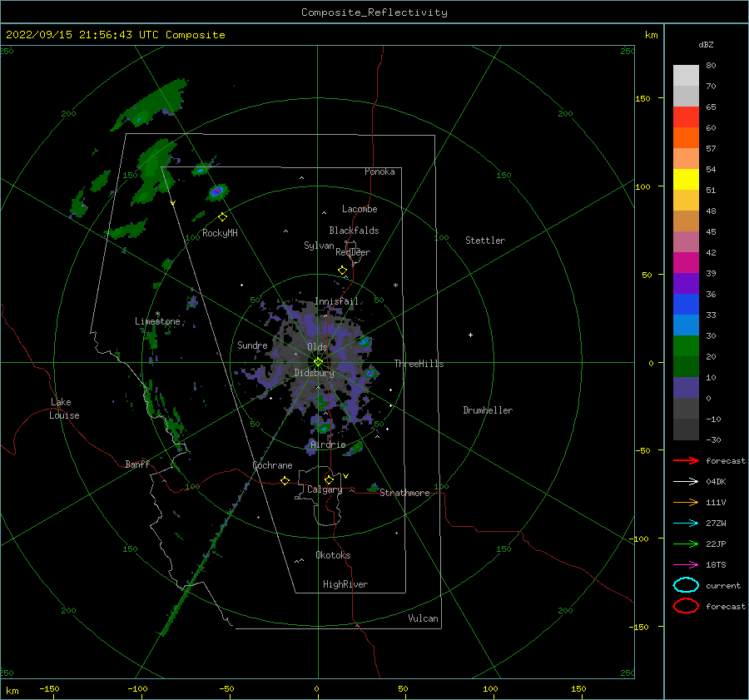
Task: Click the dBZ legend heading
Action: [x=706, y=44]
